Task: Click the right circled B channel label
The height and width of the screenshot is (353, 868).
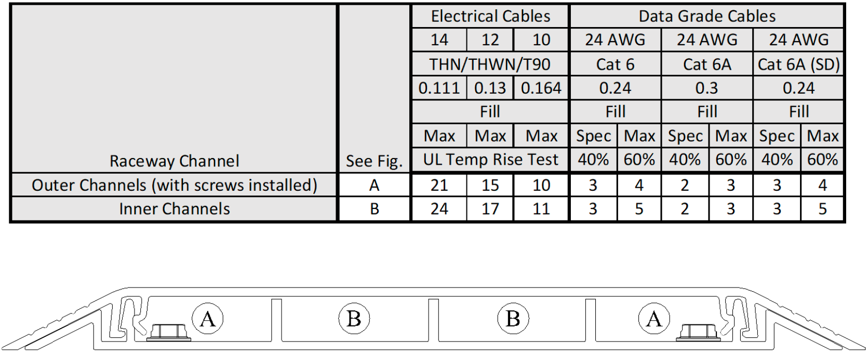Action: click(513, 318)
